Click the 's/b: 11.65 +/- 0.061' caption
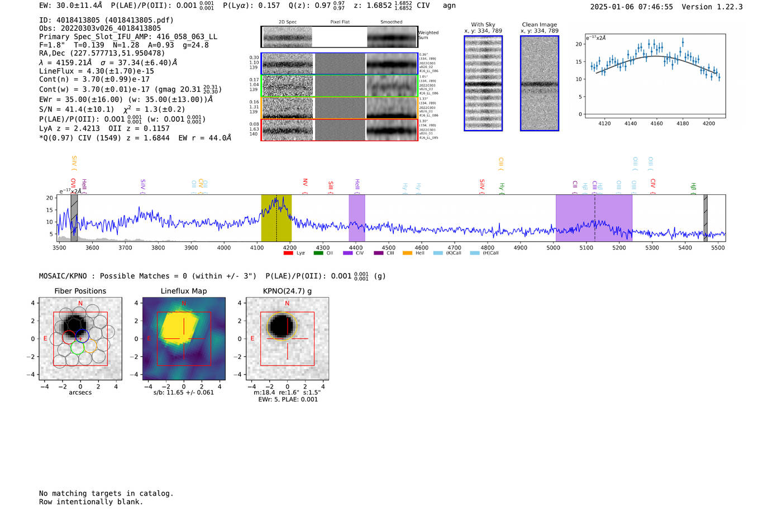This screenshot has height=532, width=782. click(184, 392)
